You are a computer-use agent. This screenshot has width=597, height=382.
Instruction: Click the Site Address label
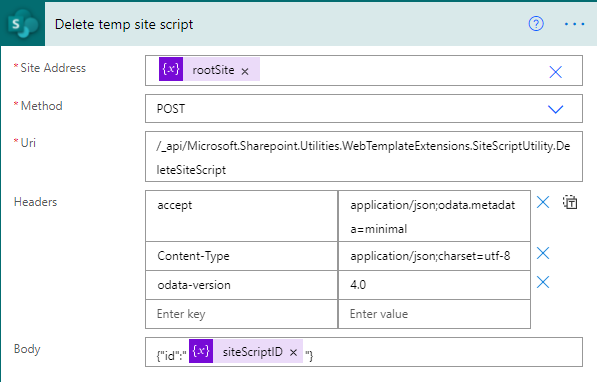[53, 68]
